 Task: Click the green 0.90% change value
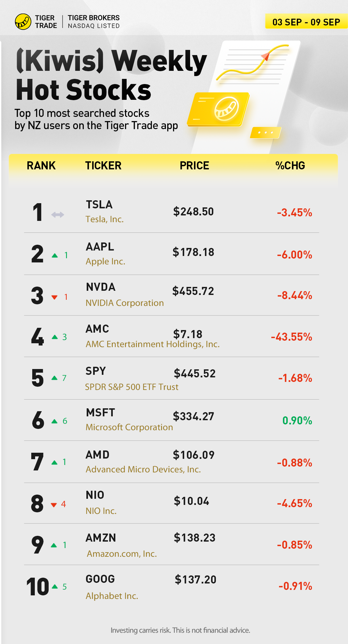297,421
